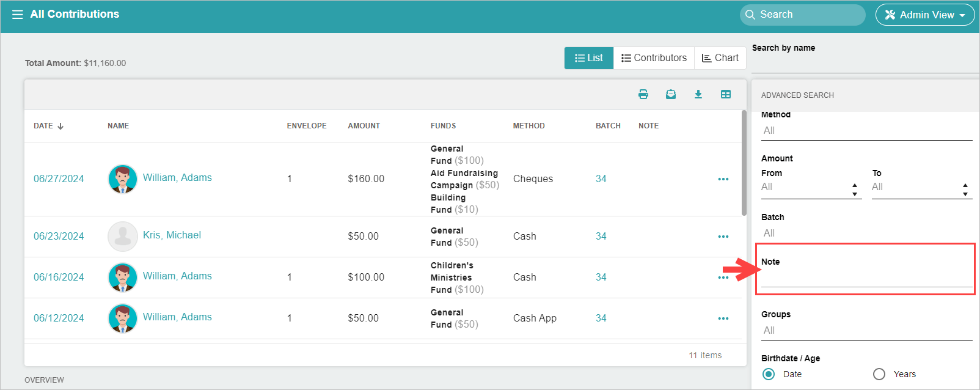This screenshot has height=390, width=980.
Task: Click the Cheques method cell
Action: (x=533, y=179)
